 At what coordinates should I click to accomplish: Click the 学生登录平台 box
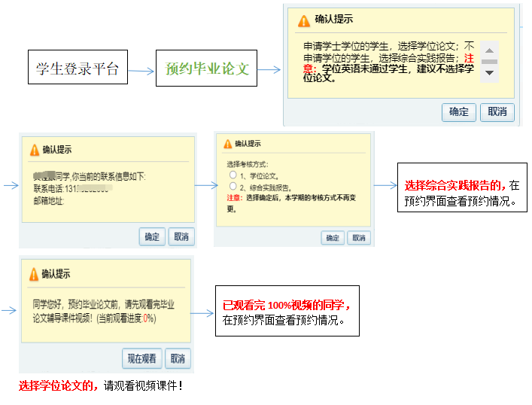coord(78,67)
